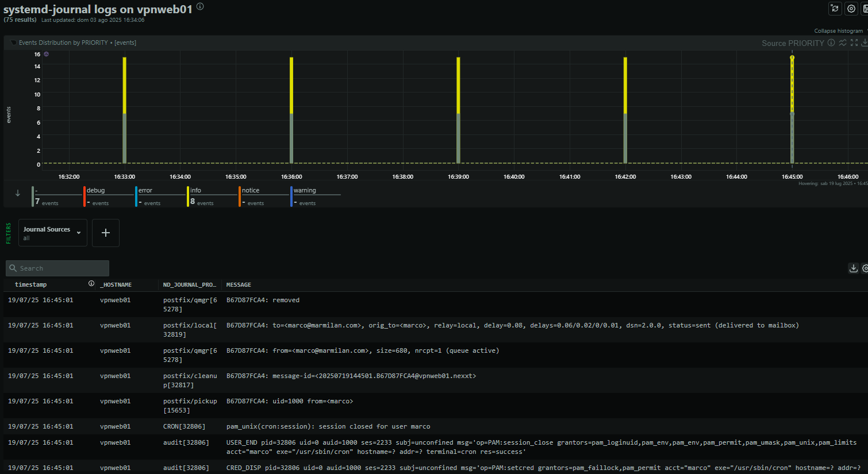This screenshot has width=868, height=474.
Task: Toggle the warning priority legend item
Action: [315, 196]
